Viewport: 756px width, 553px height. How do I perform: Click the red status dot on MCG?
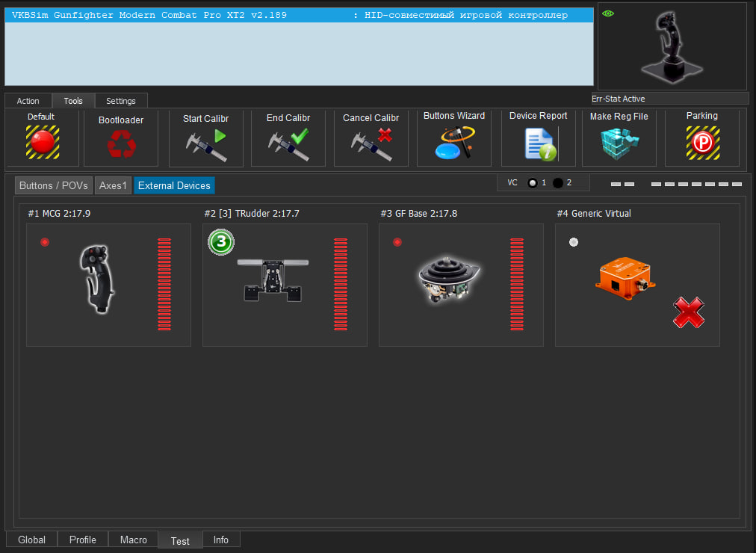[x=45, y=242]
